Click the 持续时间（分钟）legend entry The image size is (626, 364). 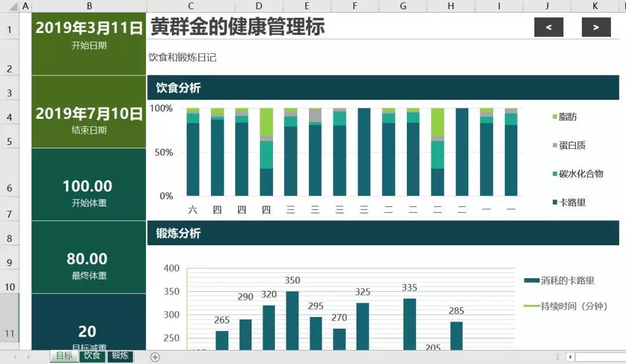point(566,306)
